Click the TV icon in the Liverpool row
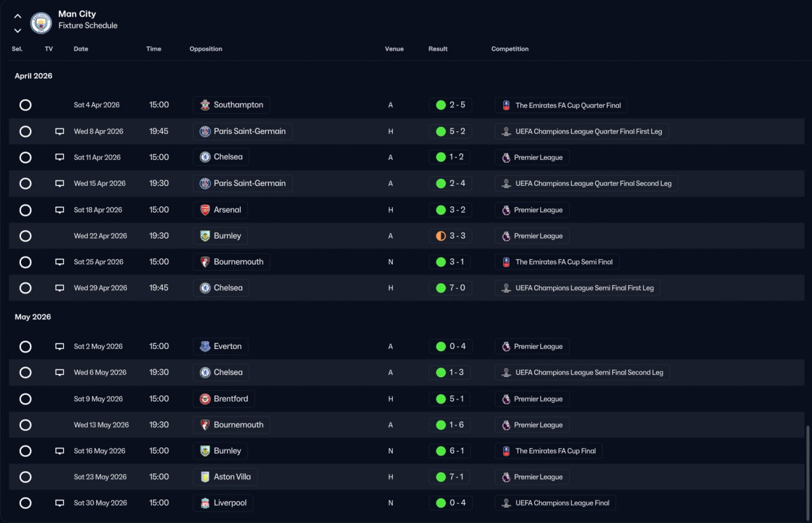 [60, 503]
